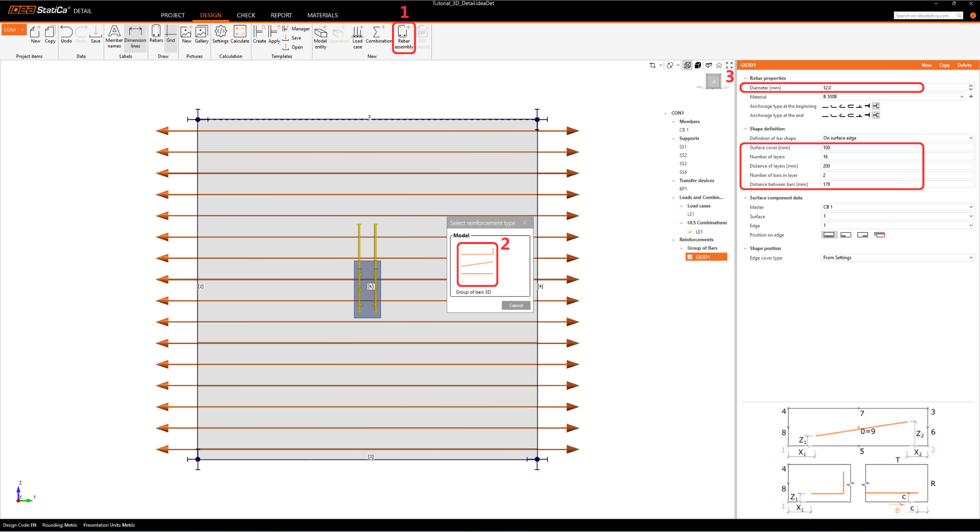The height and width of the screenshot is (532, 980).
Task: Click the home view icon
Action: click(x=719, y=65)
